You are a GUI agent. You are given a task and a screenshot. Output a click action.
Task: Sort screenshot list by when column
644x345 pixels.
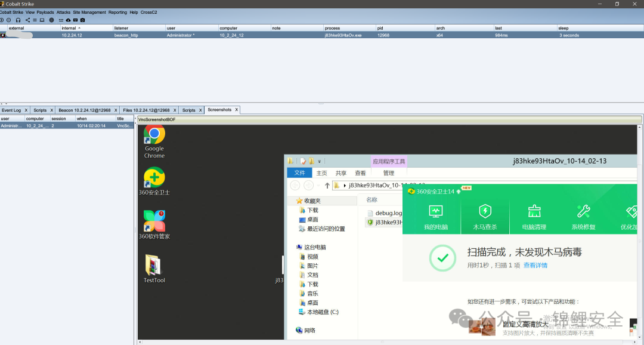click(95, 118)
